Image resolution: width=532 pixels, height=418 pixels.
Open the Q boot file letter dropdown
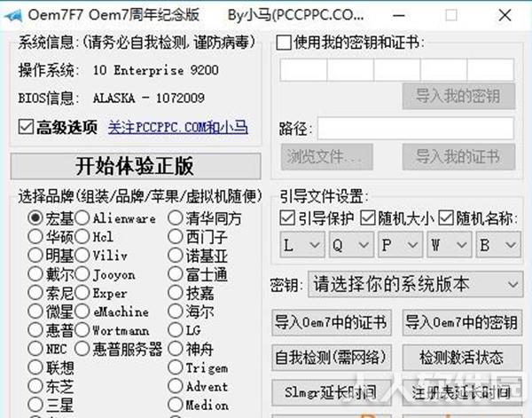tap(351, 244)
